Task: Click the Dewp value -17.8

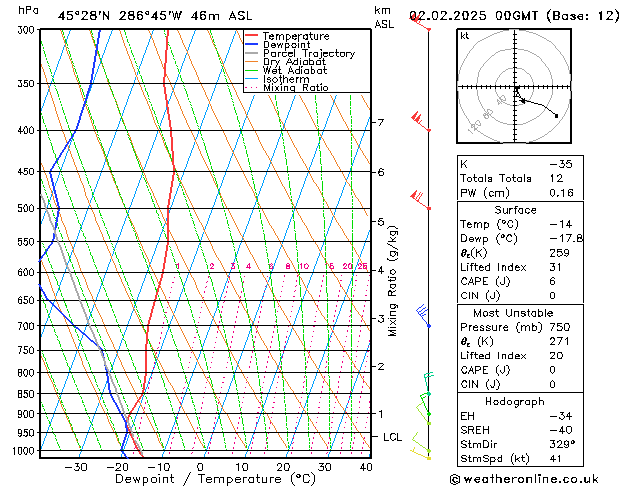Action: pos(566,239)
